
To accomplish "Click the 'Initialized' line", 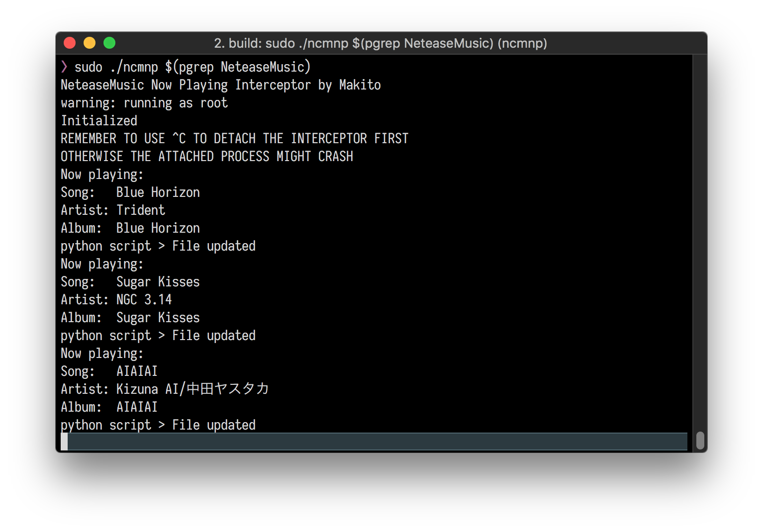I will [99, 121].
